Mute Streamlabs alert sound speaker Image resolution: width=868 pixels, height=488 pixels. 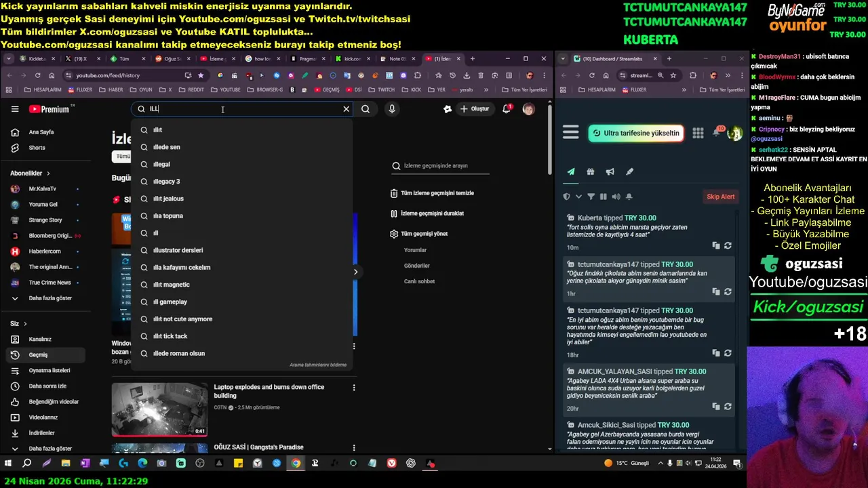(616, 197)
